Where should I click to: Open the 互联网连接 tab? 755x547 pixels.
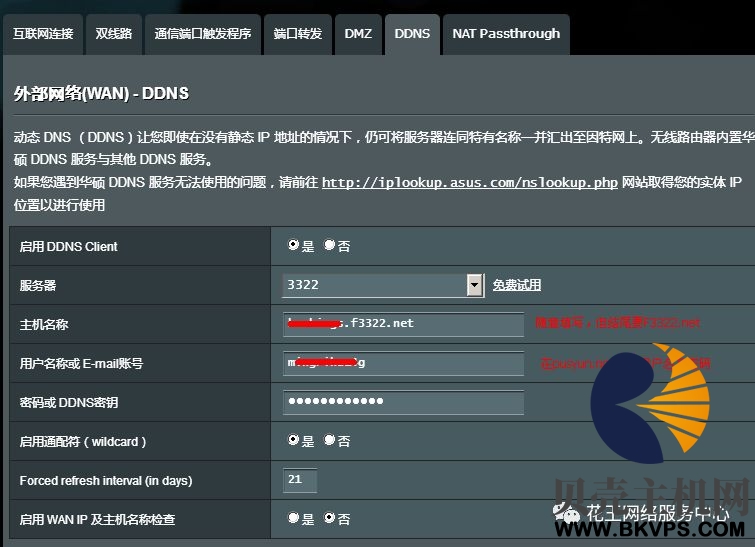(43, 34)
